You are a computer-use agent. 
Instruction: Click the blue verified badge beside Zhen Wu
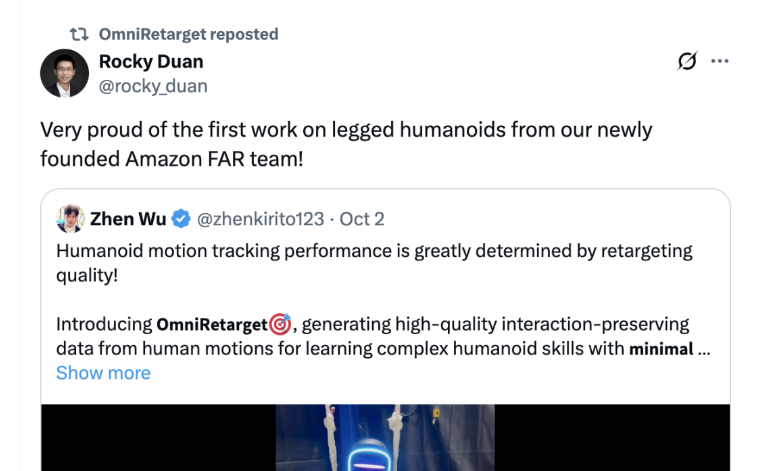click(x=181, y=218)
